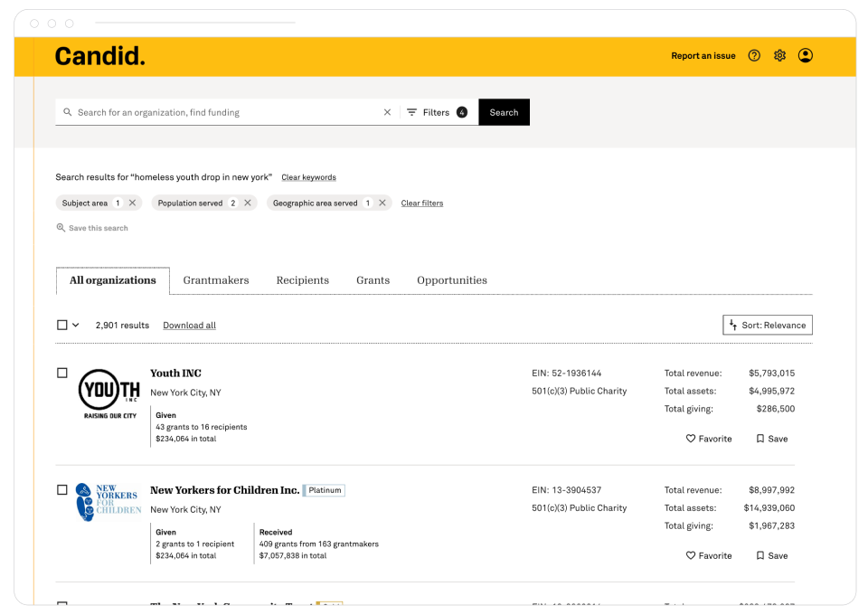Save New Yorkers for Children via bookmark icon
Image resolution: width=868 pixels, height=615 pixels.
click(759, 555)
